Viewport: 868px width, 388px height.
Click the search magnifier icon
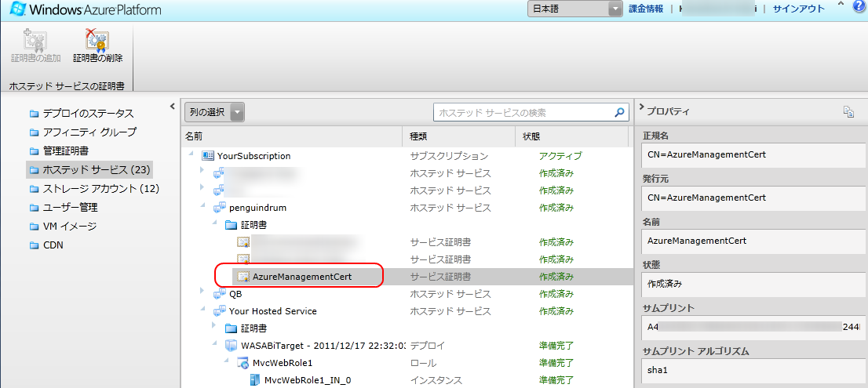[620, 112]
